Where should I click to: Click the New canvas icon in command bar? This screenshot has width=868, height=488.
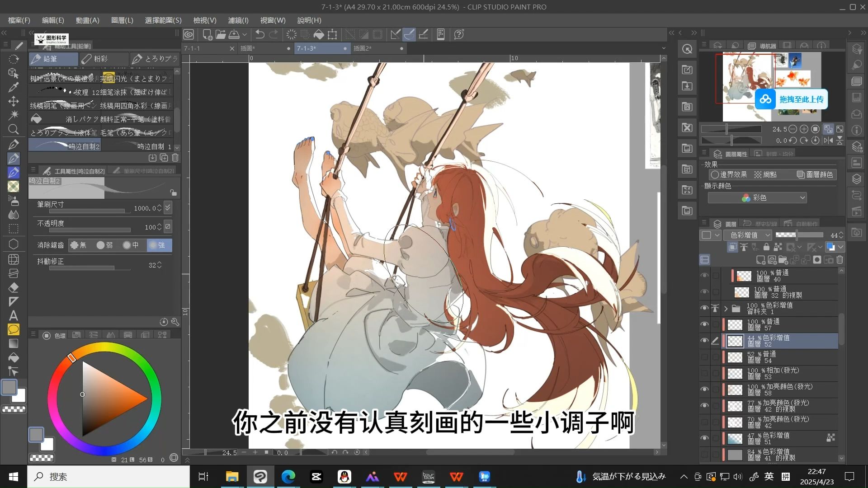tap(207, 34)
